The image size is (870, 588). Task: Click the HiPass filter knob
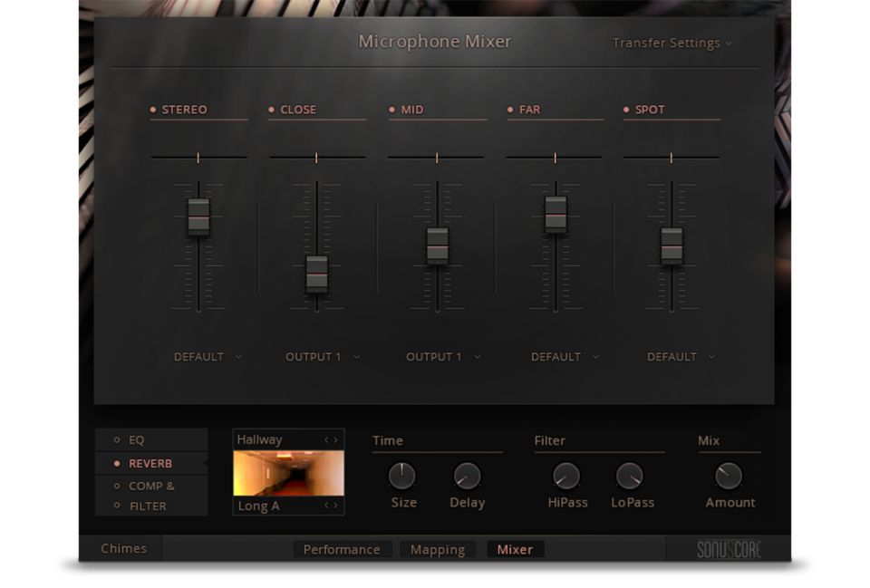click(x=566, y=476)
